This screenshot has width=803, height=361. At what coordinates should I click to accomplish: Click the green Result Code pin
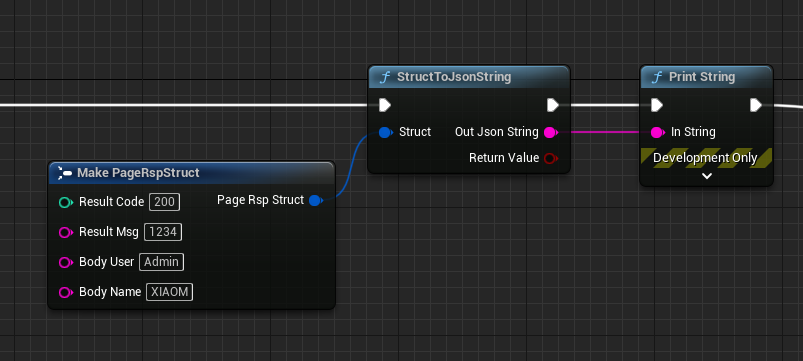66,202
